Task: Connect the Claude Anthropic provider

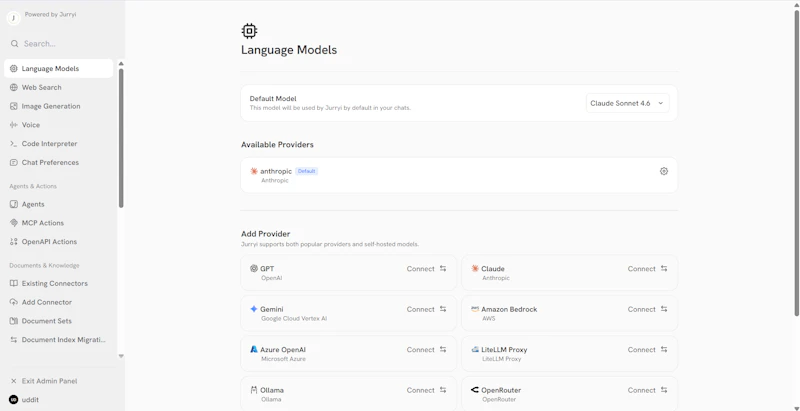Action: [647, 269]
